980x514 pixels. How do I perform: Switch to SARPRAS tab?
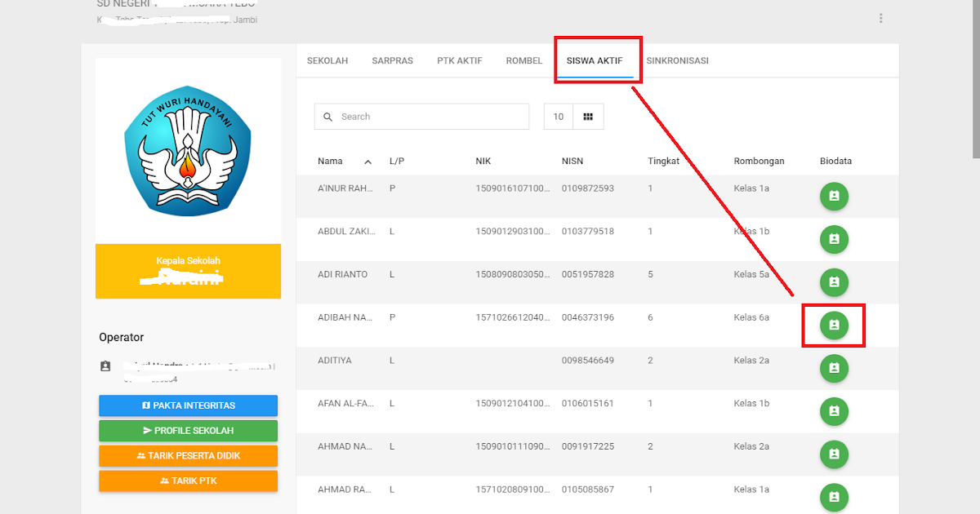[392, 60]
